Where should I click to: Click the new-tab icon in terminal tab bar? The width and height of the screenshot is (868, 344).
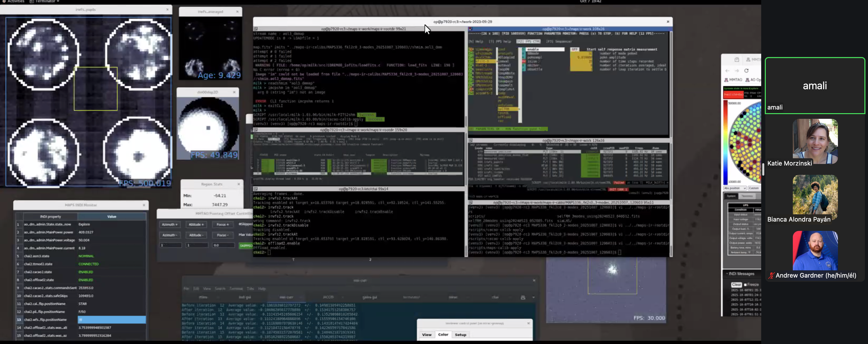click(x=523, y=297)
